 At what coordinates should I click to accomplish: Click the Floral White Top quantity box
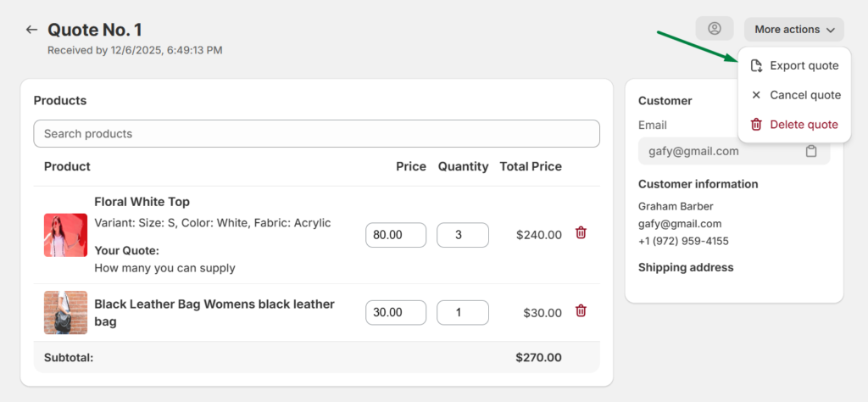tap(462, 235)
